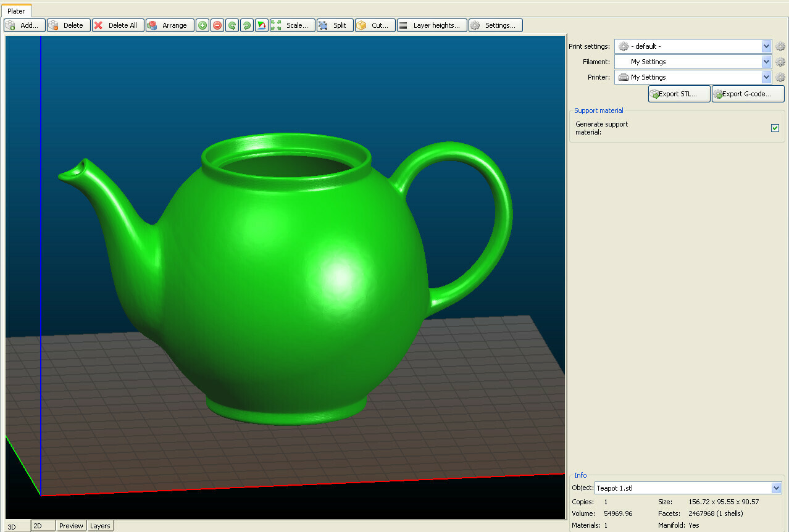This screenshot has height=532, width=789.
Task: Open the Print settings dropdown
Action: point(691,46)
